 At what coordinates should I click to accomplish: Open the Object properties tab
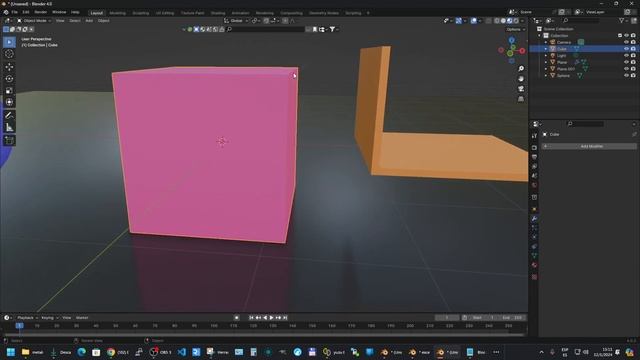[x=534, y=209]
